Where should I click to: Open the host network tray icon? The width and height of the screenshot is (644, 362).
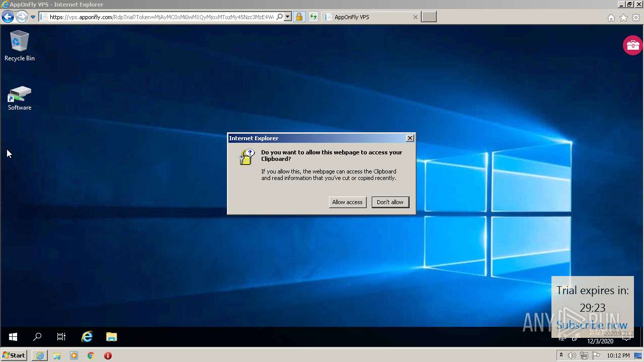point(584,355)
